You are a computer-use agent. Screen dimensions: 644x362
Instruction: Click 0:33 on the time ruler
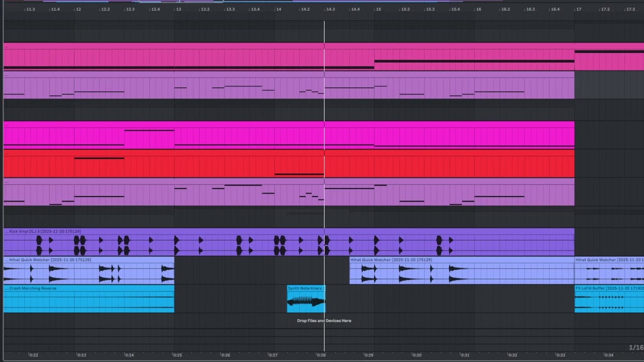point(560,355)
